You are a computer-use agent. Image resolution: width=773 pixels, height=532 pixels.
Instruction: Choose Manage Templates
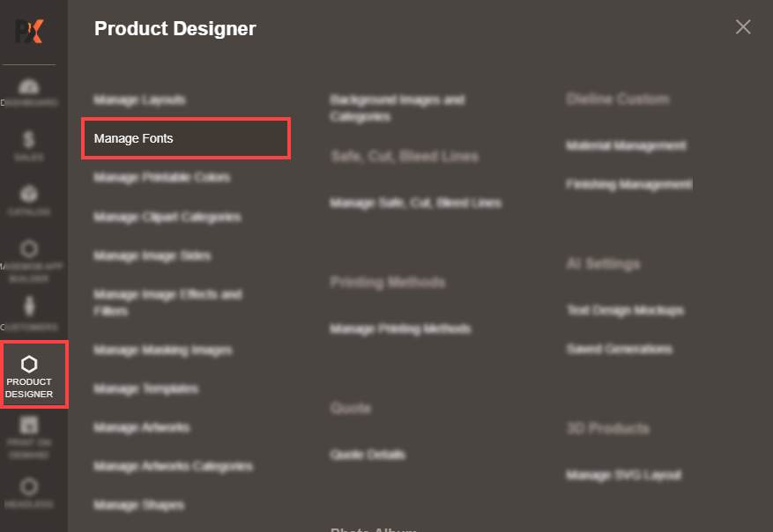tap(146, 388)
